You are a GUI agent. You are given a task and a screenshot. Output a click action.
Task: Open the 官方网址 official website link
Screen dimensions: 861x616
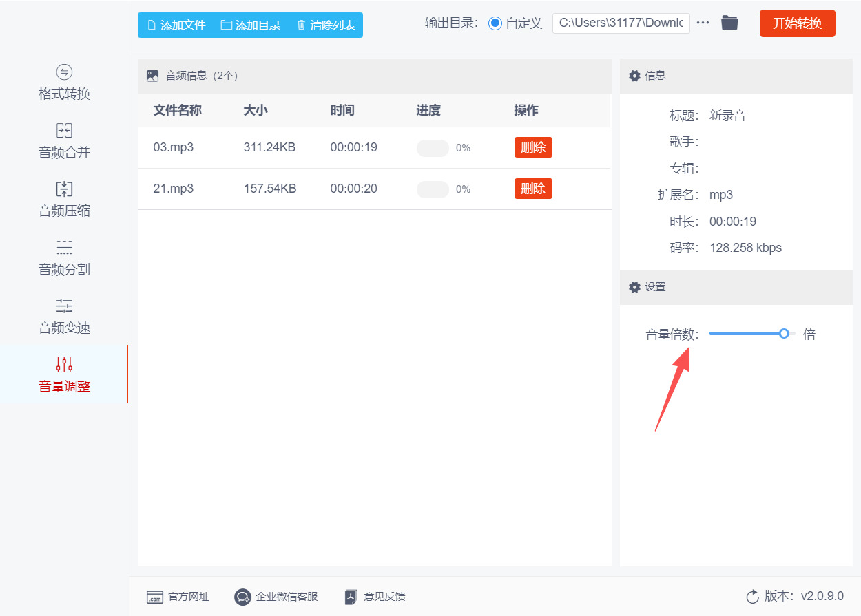pyautogui.click(x=178, y=597)
